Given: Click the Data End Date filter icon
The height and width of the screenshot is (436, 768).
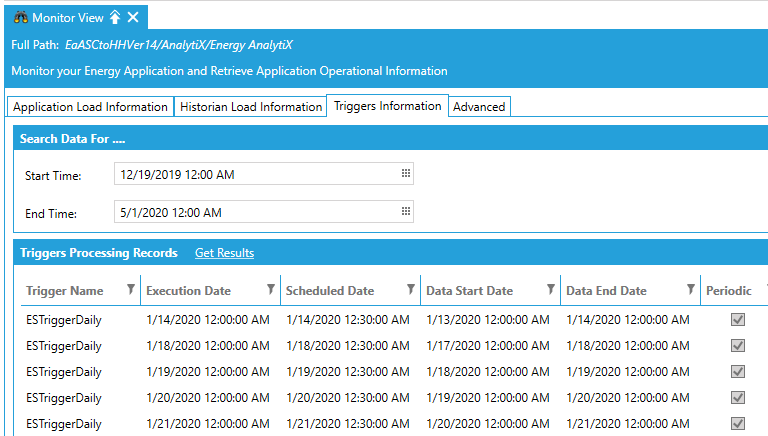Looking at the screenshot, I should 690,290.
